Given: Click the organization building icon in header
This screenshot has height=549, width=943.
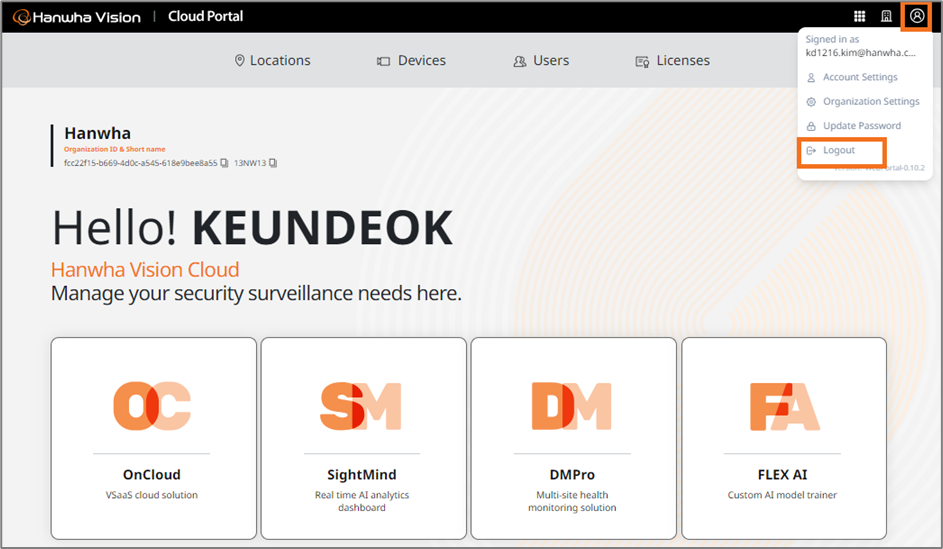Looking at the screenshot, I should 885,16.
